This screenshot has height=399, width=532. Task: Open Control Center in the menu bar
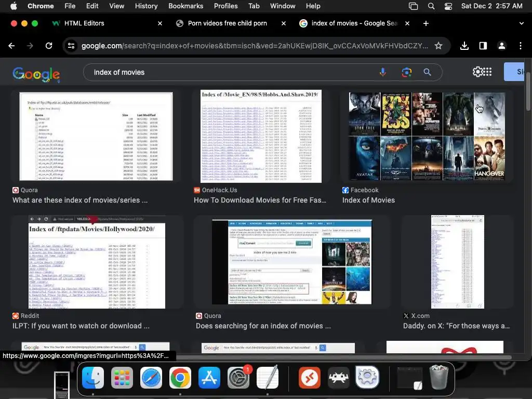coord(448,6)
